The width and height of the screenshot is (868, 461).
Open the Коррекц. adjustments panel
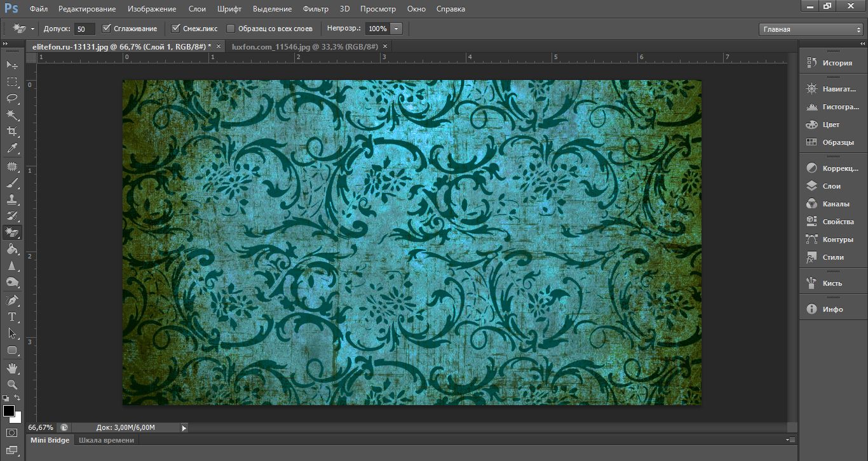(833, 168)
